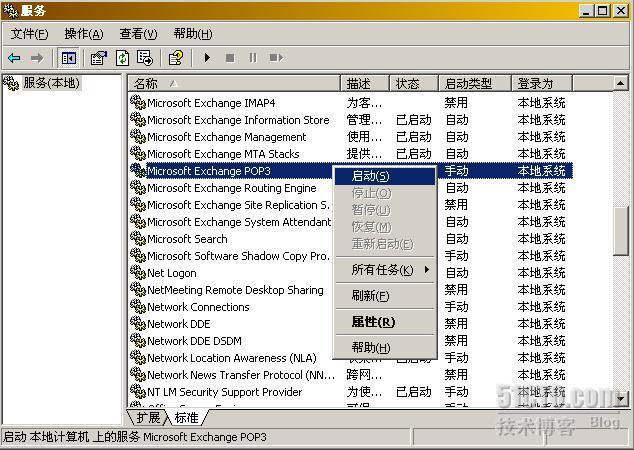Screen dimensions: 634x450
Task: Select Microsoft Exchange Management service
Action: 226,137
